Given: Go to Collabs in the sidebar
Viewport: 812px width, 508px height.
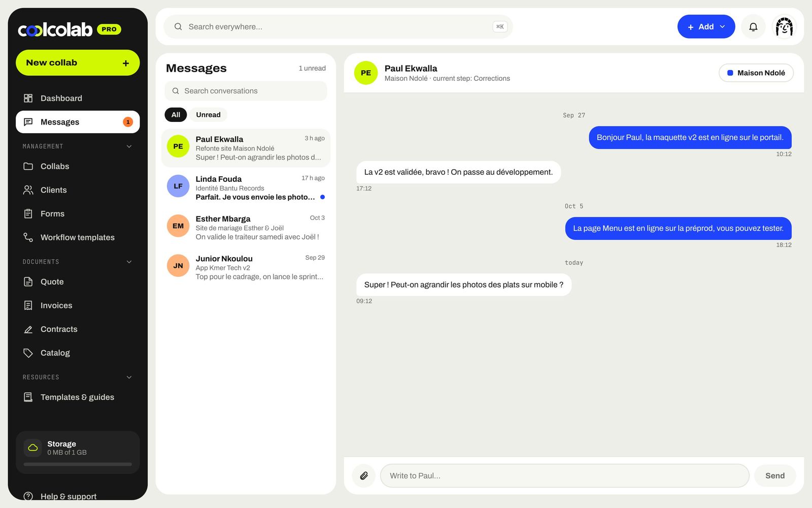Looking at the screenshot, I should [x=78, y=166].
